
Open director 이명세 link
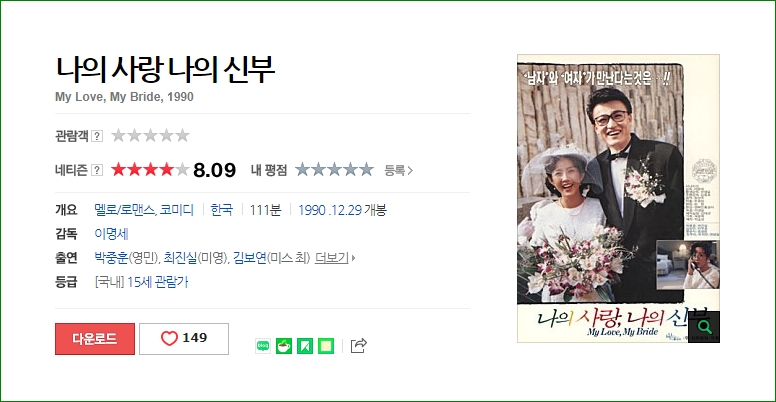click(x=111, y=234)
